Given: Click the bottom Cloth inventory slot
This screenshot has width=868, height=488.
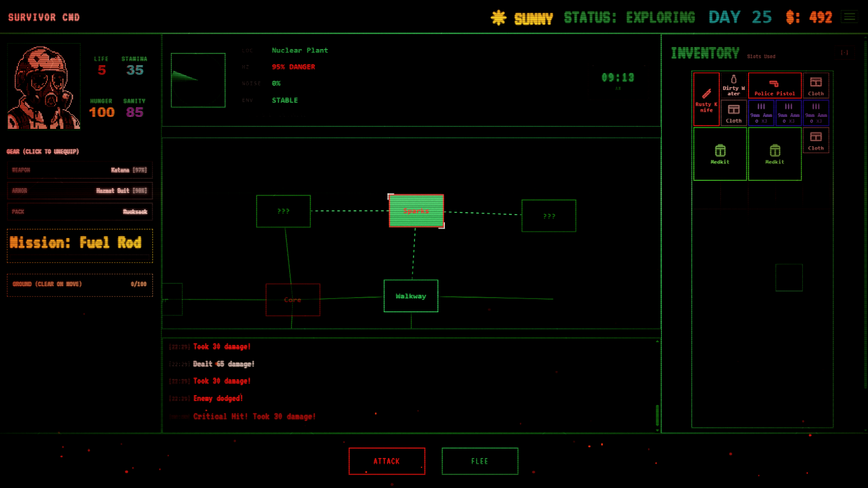Looking at the screenshot, I should click(816, 140).
